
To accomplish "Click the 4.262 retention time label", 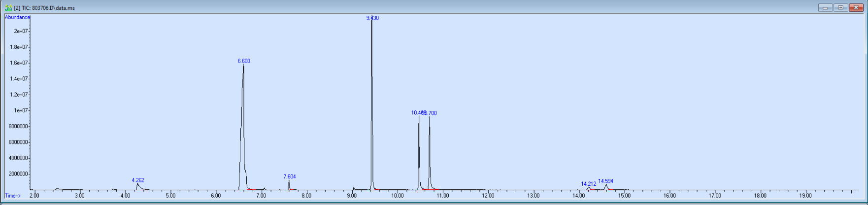I will (x=138, y=180).
